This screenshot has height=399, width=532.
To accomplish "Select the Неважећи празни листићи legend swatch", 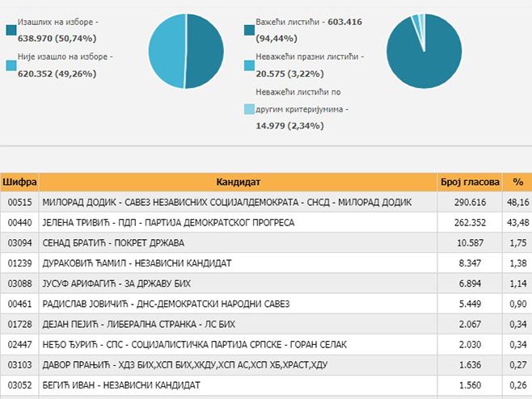I will pyautogui.click(x=249, y=65).
